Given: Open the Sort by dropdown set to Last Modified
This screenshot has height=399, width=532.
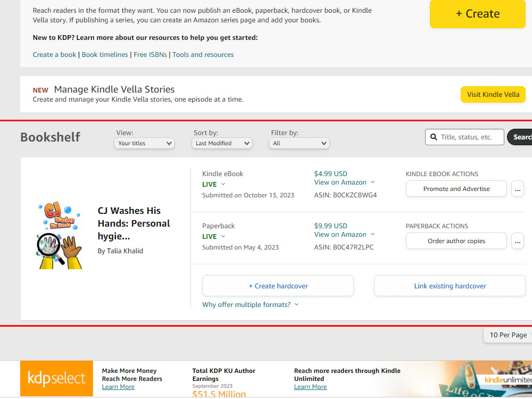Looking at the screenshot, I should 222,143.
